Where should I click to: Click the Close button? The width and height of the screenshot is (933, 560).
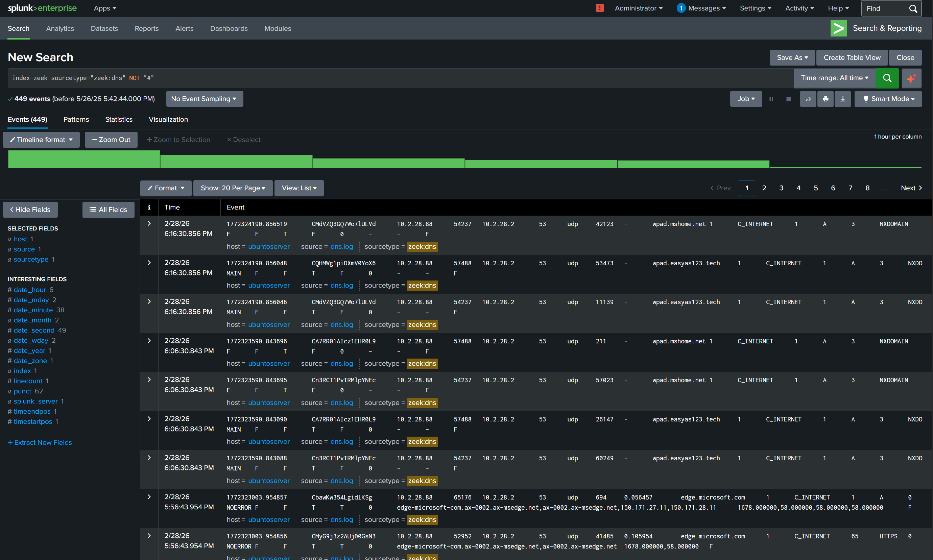point(905,57)
